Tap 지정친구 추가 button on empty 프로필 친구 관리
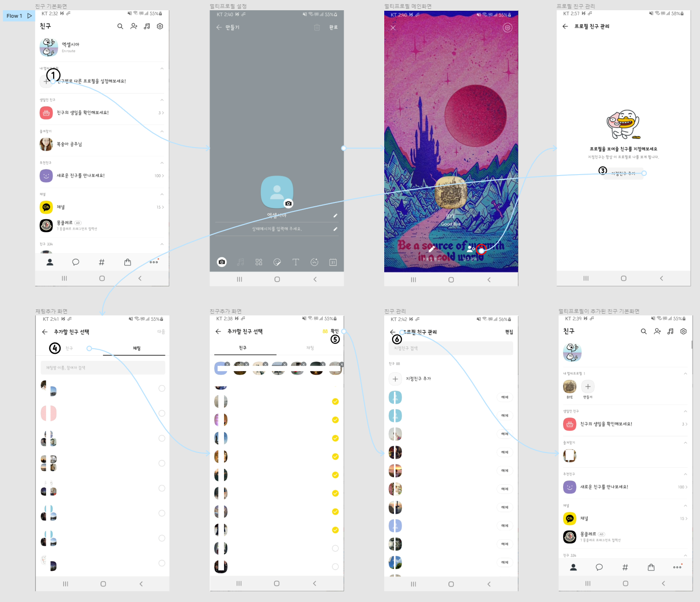The height and width of the screenshot is (602, 700). click(624, 173)
